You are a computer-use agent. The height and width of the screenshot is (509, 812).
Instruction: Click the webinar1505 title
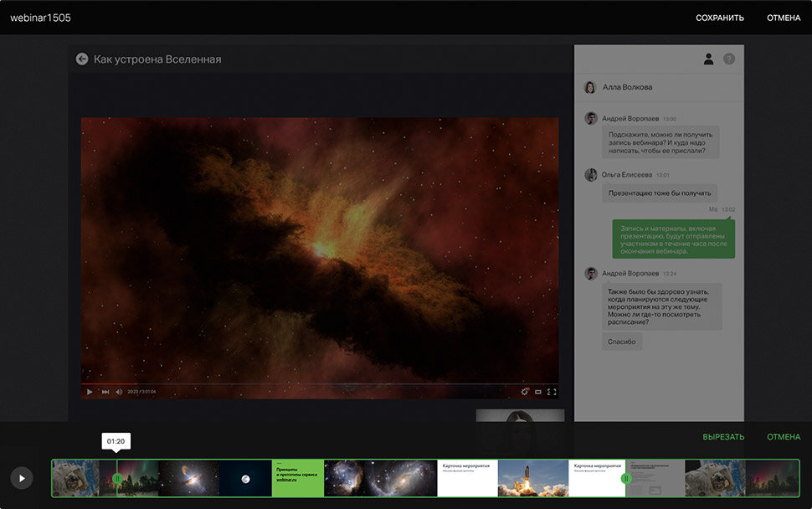40,18
